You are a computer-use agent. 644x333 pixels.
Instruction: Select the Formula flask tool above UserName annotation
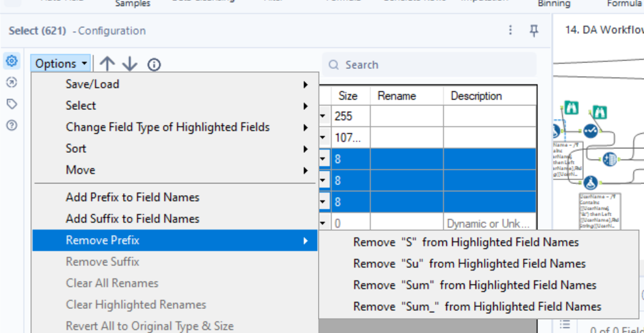click(x=591, y=183)
